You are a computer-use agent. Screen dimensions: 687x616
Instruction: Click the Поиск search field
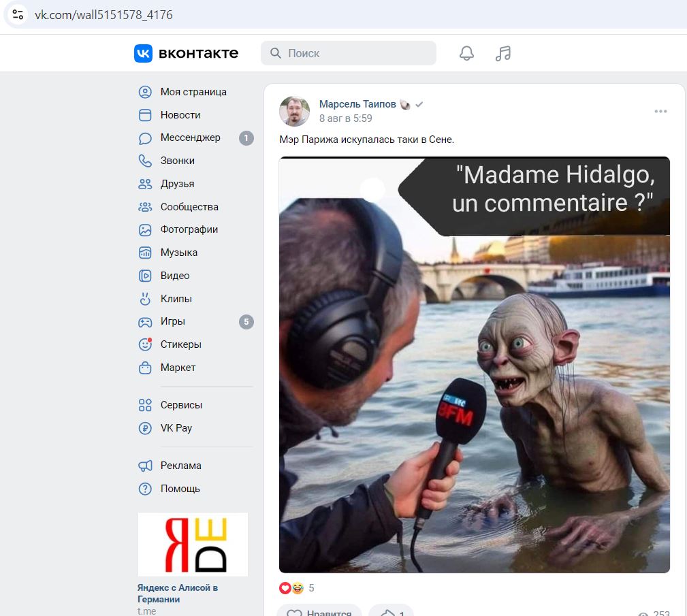(349, 53)
